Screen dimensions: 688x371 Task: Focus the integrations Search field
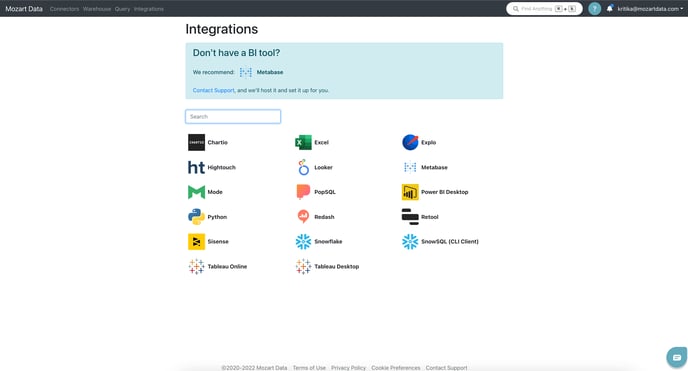(x=233, y=117)
